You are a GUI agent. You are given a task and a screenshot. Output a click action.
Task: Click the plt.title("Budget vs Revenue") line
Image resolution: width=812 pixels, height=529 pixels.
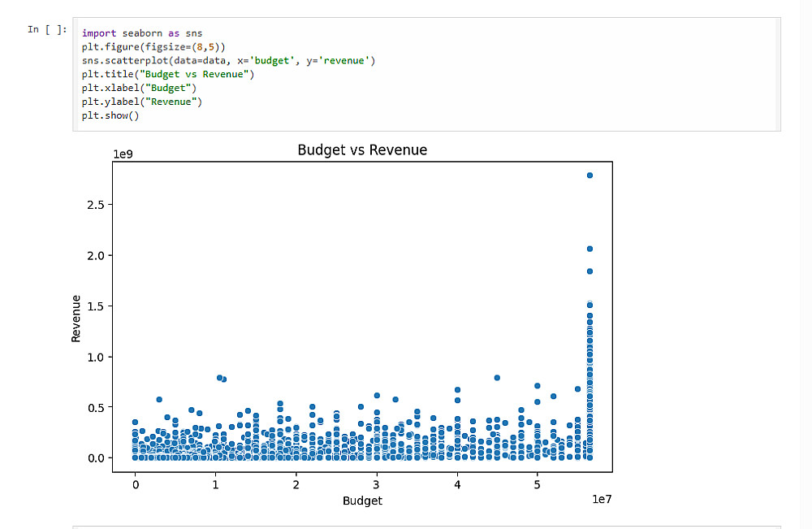click(168, 74)
